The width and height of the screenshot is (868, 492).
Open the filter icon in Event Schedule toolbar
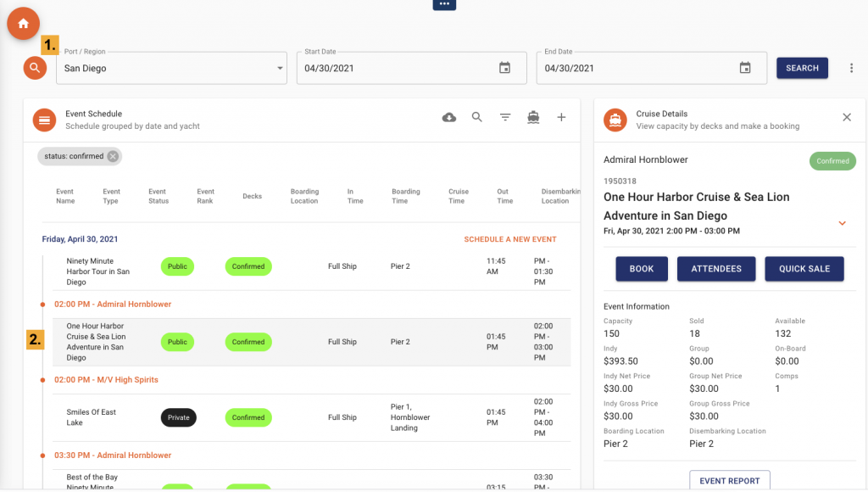505,117
